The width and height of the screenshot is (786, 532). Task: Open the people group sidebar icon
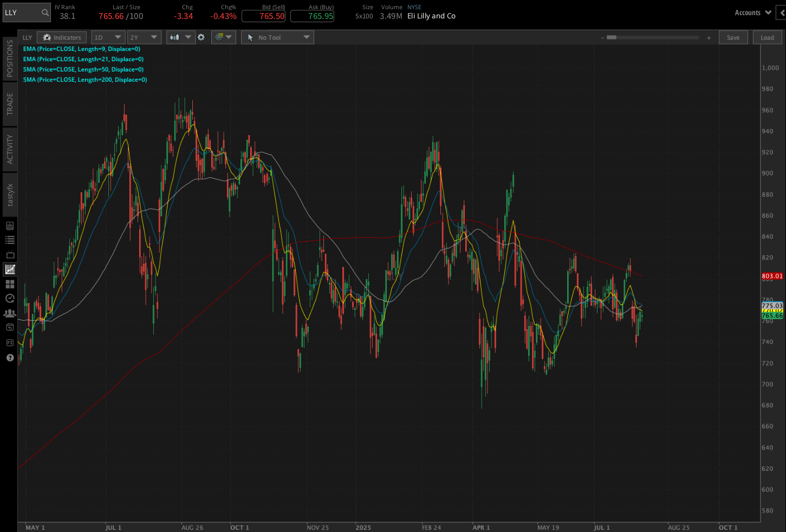[10, 313]
